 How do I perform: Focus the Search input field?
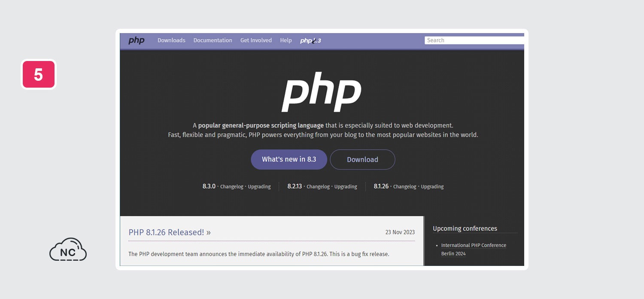pos(474,40)
